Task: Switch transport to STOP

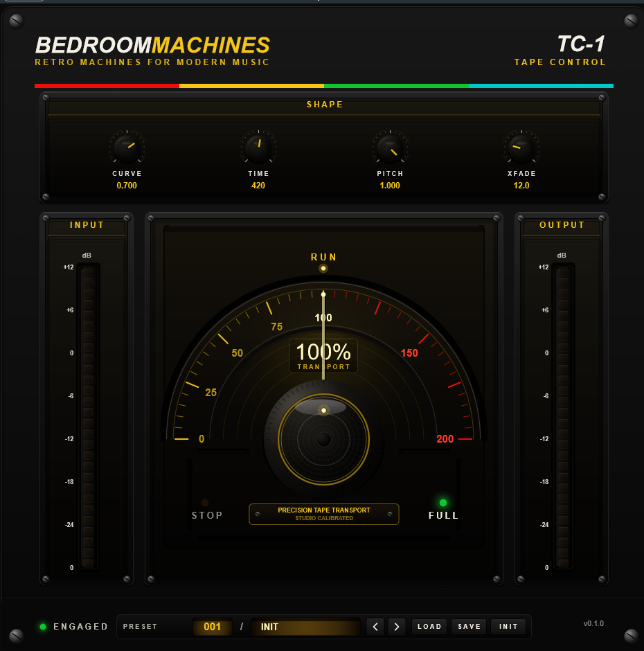Action: tap(206, 510)
